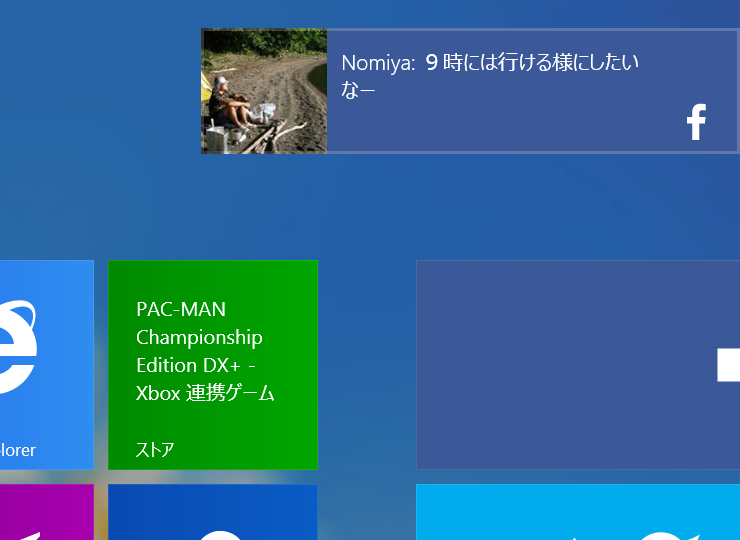Open the green Store tile with PAC-MAN

point(213,364)
